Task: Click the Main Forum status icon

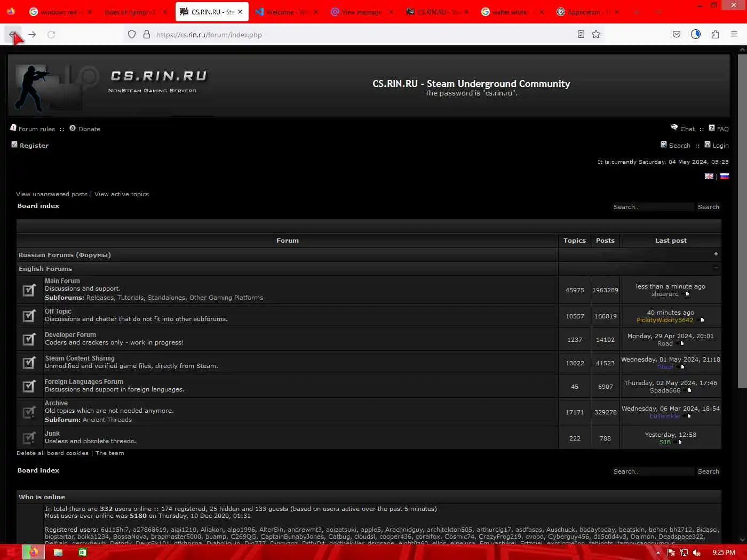Action: [x=29, y=290]
